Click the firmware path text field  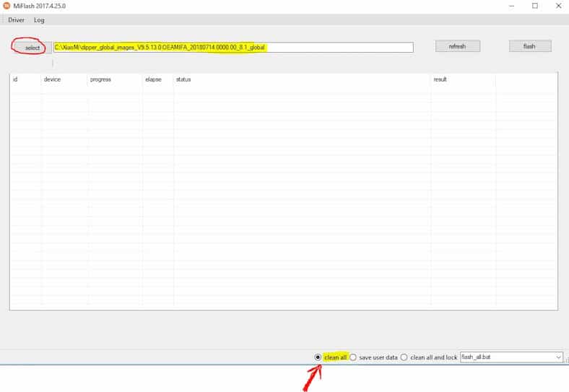(x=233, y=48)
